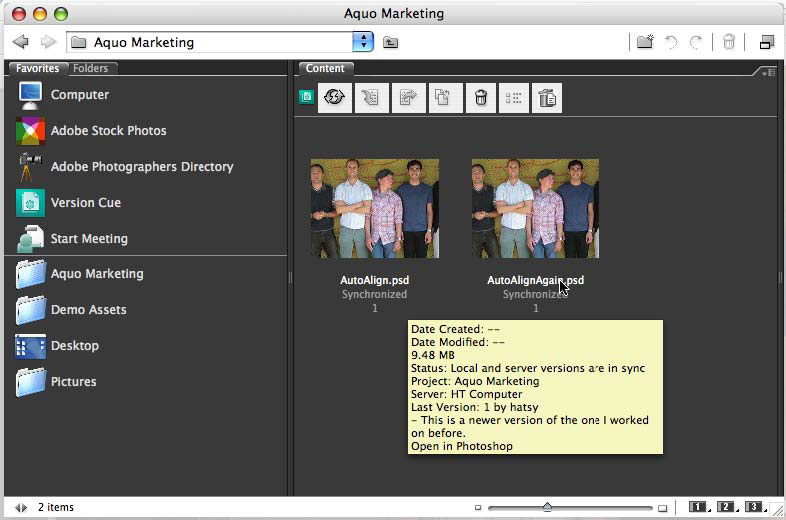The height and width of the screenshot is (520, 786).
Task: Click the Synchronize button in Content toolbar
Action: pos(334,97)
